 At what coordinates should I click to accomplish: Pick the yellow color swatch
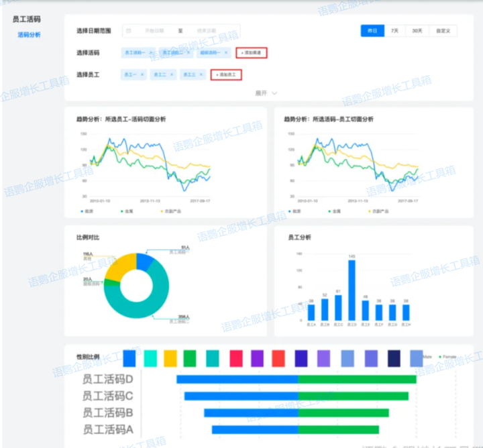(170, 358)
